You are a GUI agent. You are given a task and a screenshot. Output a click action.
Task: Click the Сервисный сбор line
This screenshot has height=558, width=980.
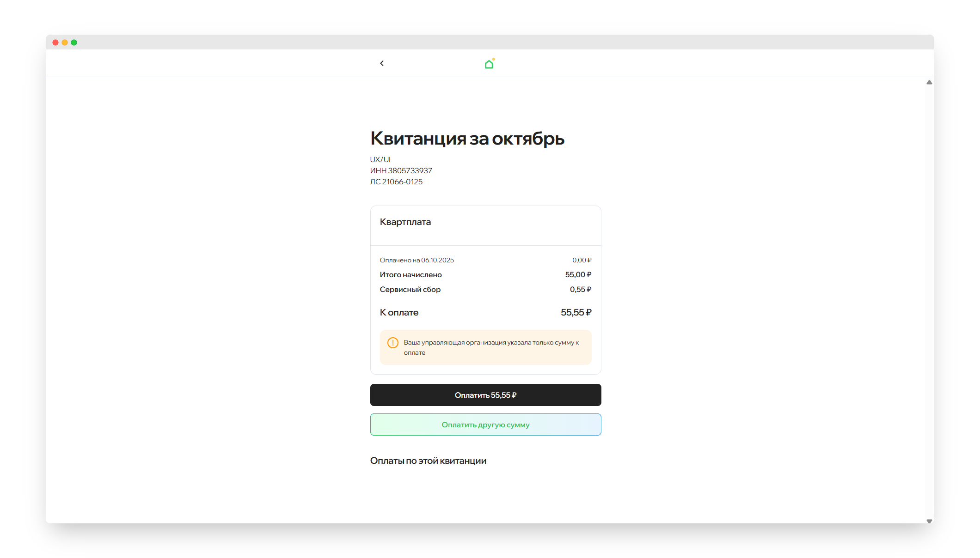410,289
